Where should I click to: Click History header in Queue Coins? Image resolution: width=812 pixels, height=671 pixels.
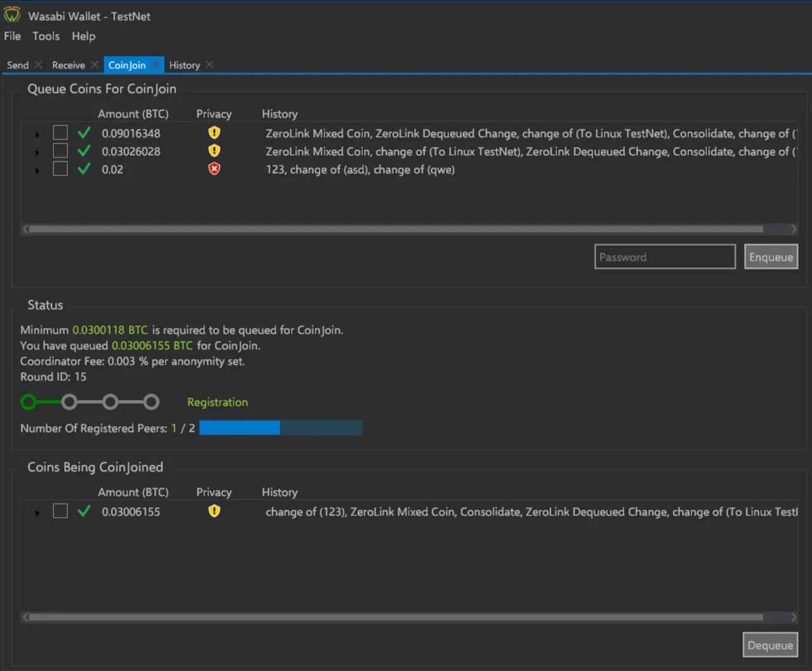pyautogui.click(x=280, y=114)
